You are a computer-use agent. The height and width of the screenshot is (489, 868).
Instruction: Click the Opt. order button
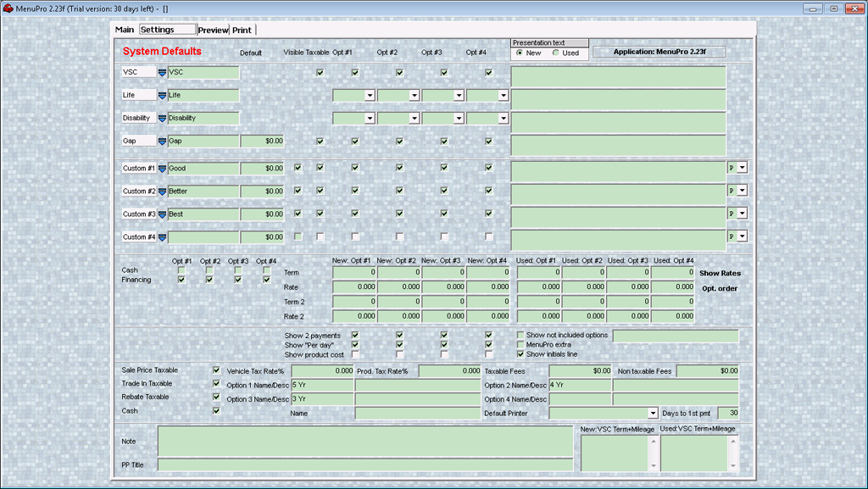click(720, 288)
